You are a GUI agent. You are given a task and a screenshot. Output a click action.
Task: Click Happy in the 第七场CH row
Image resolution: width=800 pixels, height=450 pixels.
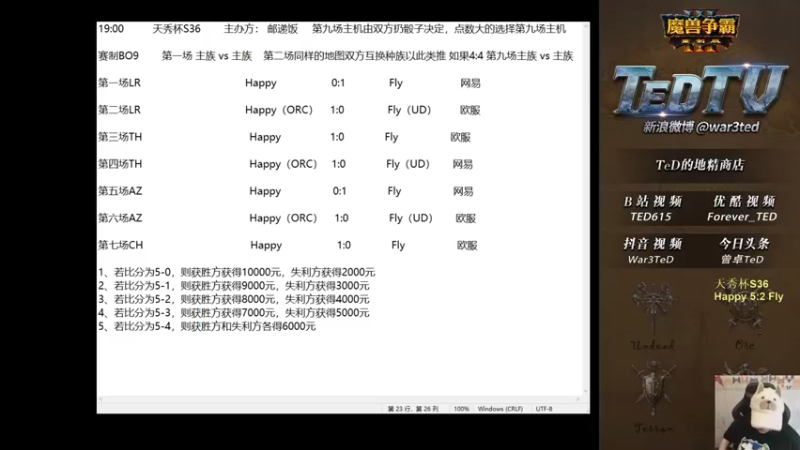coord(266,245)
